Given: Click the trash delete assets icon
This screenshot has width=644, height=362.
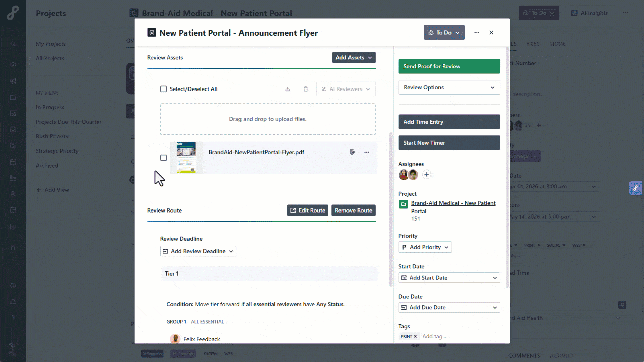Looking at the screenshot, I should pos(306,89).
